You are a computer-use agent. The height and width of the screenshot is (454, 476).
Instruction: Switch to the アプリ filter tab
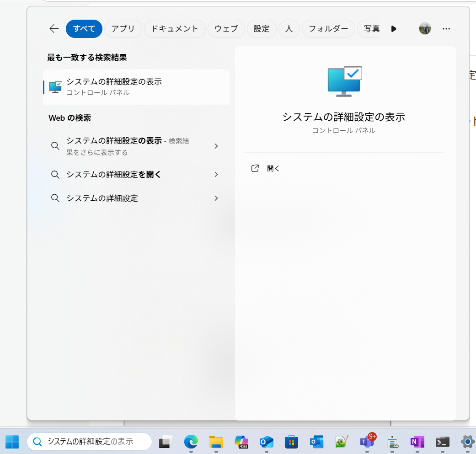point(123,28)
